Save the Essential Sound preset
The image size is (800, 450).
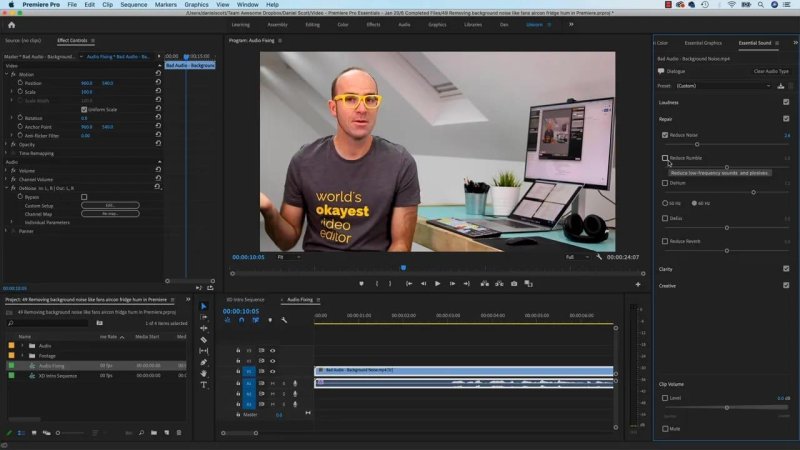(x=781, y=86)
